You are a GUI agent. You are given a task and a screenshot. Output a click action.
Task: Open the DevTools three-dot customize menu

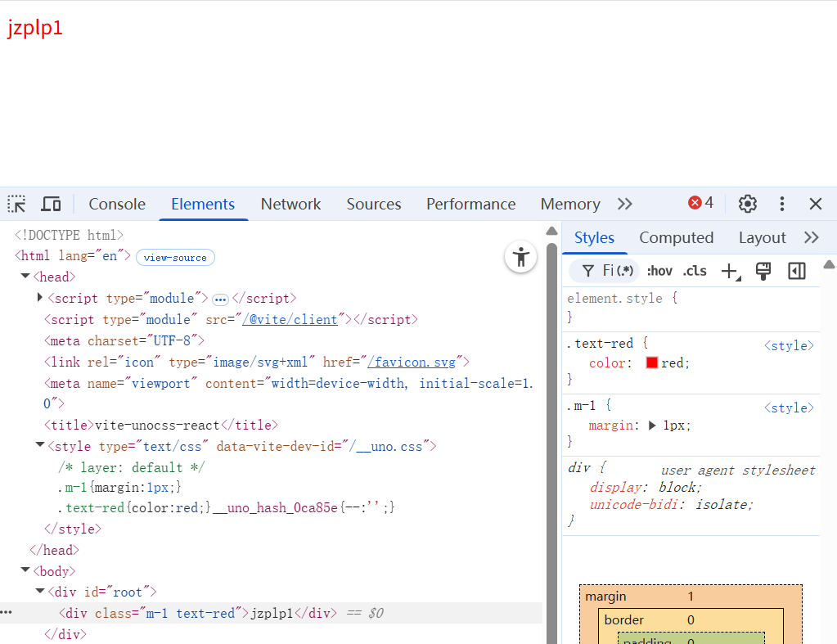coord(782,204)
